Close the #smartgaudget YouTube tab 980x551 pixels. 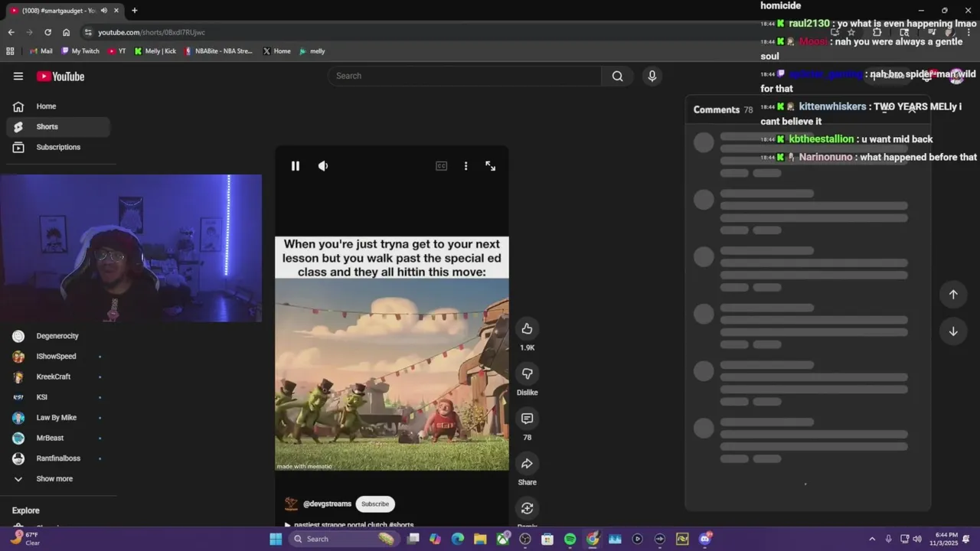pos(116,11)
